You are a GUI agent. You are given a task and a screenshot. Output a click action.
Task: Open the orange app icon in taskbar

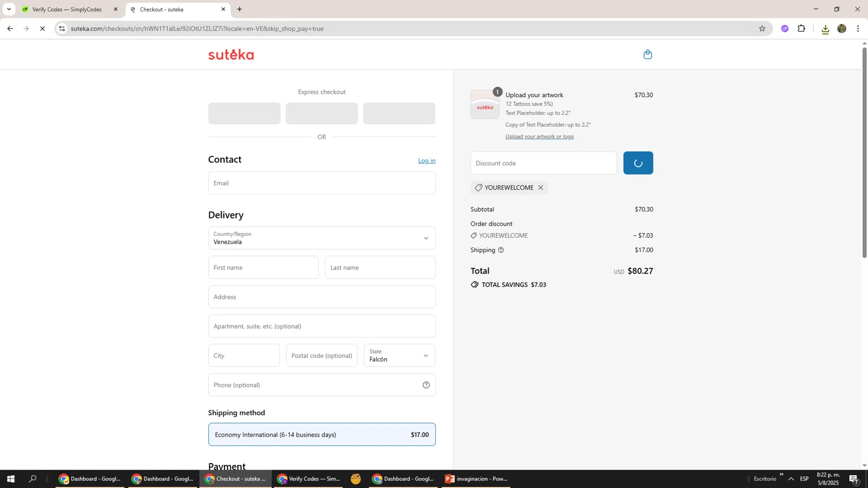click(x=355, y=479)
